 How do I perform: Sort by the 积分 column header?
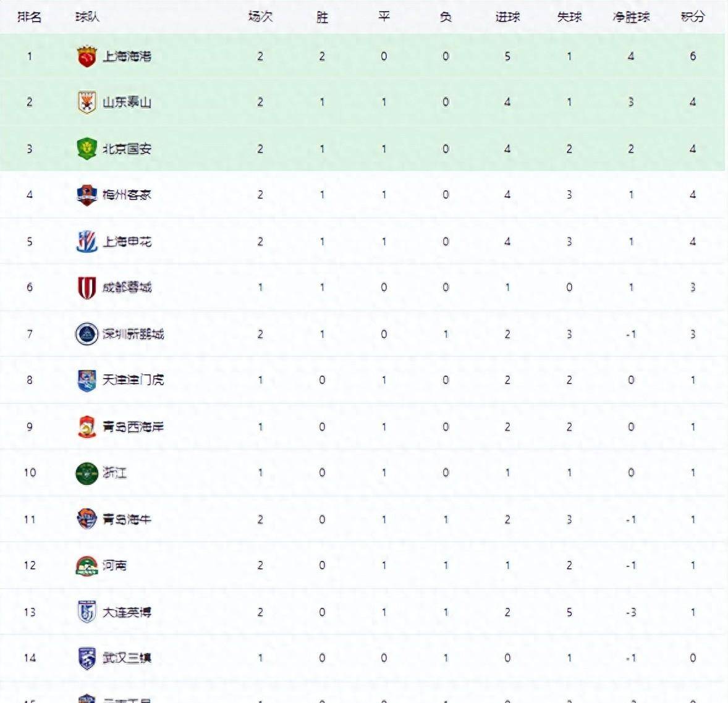(x=692, y=17)
